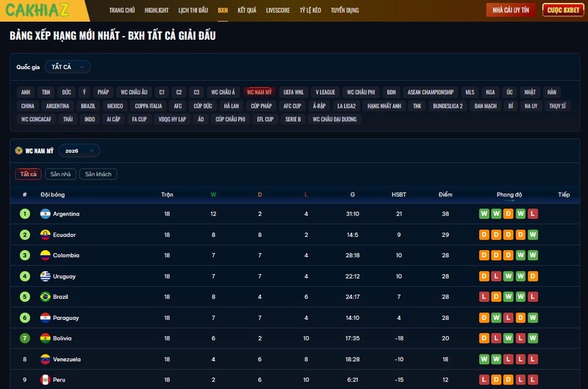Open the Quốc gia TẤT CẢ dropdown
Image resolution: width=588 pixels, height=389 pixels.
pos(66,67)
